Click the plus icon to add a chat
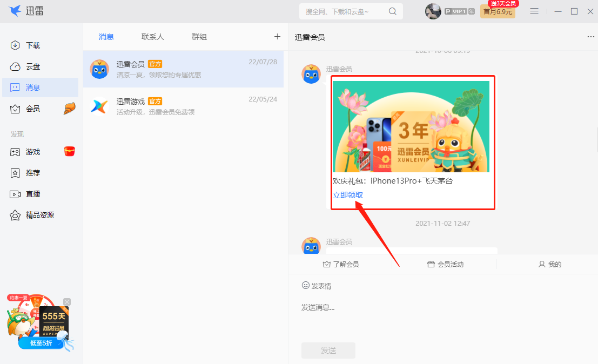 277,36
